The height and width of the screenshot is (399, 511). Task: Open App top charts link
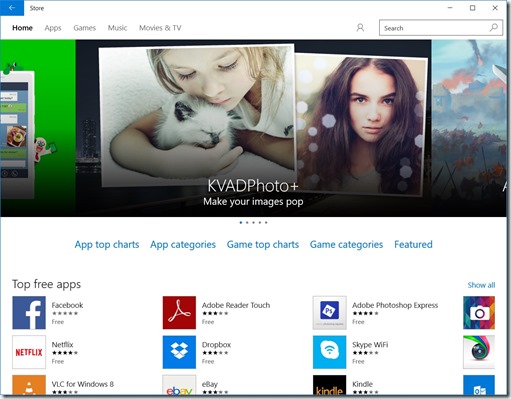click(x=107, y=244)
